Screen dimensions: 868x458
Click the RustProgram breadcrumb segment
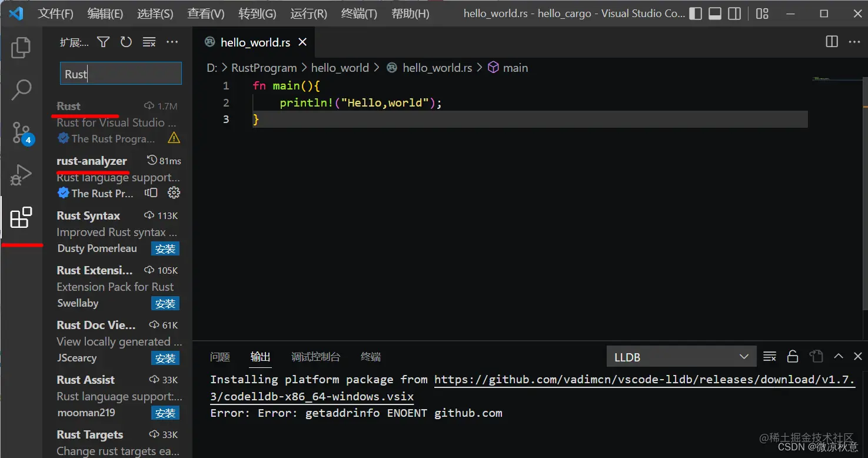click(264, 68)
